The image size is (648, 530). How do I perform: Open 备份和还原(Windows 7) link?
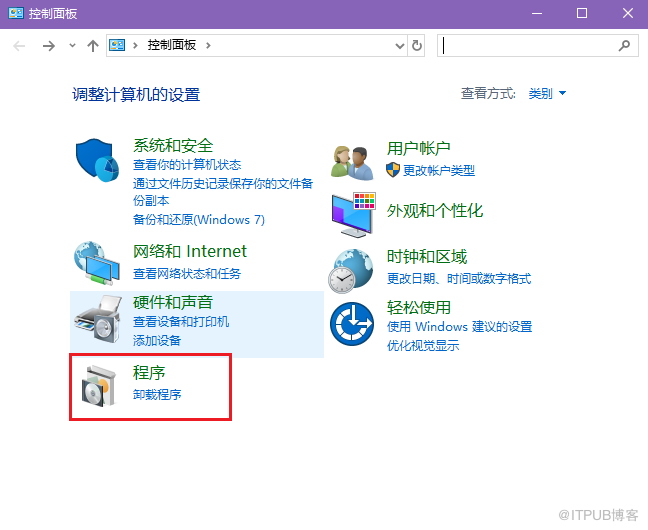[x=199, y=220]
